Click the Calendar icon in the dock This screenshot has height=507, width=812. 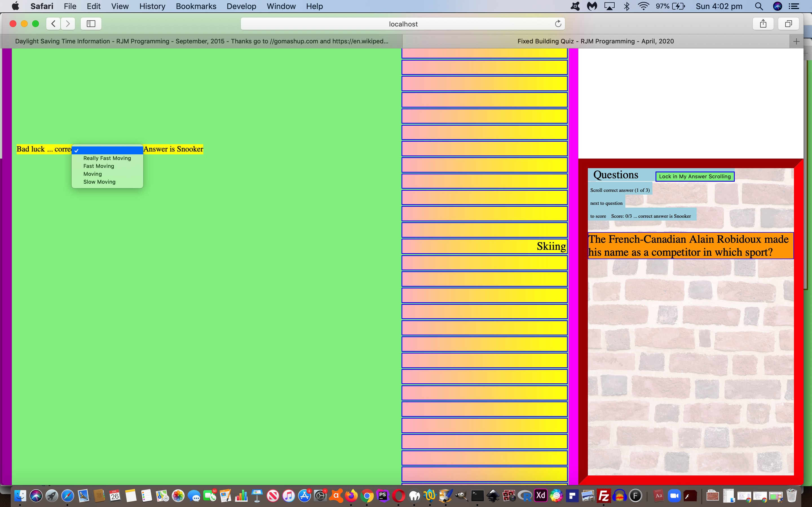coord(115,496)
